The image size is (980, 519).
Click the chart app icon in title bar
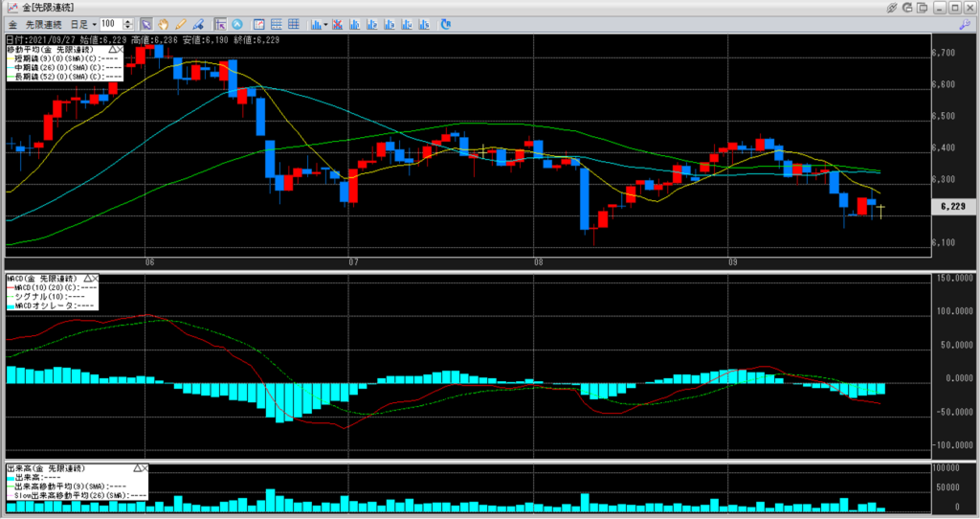pyautogui.click(x=12, y=8)
